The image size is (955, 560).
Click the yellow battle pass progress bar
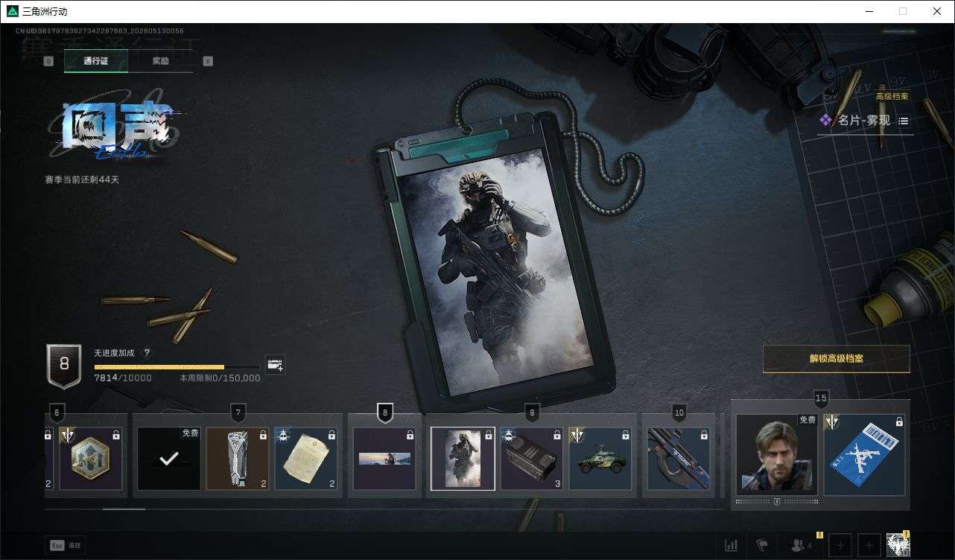pyautogui.click(x=177, y=367)
